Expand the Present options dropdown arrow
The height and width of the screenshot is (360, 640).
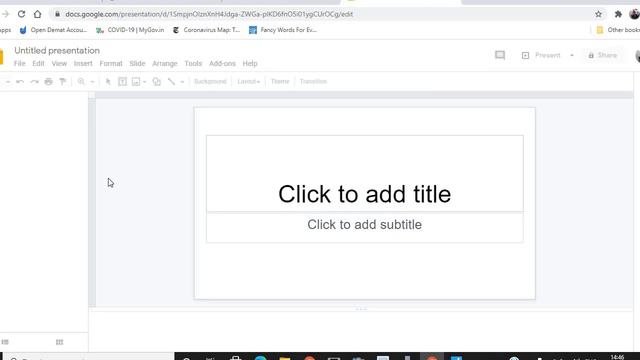(x=572, y=55)
